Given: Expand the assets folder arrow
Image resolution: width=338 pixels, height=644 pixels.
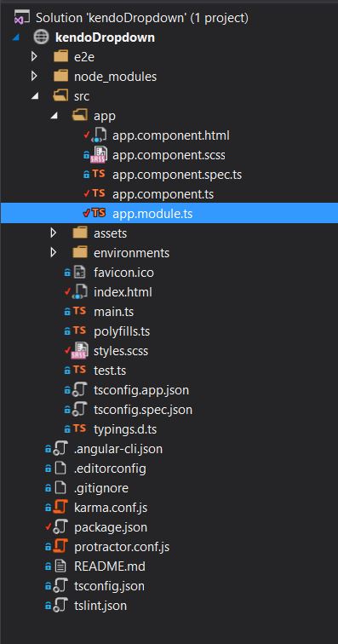Looking at the screenshot, I should point(54,233).
